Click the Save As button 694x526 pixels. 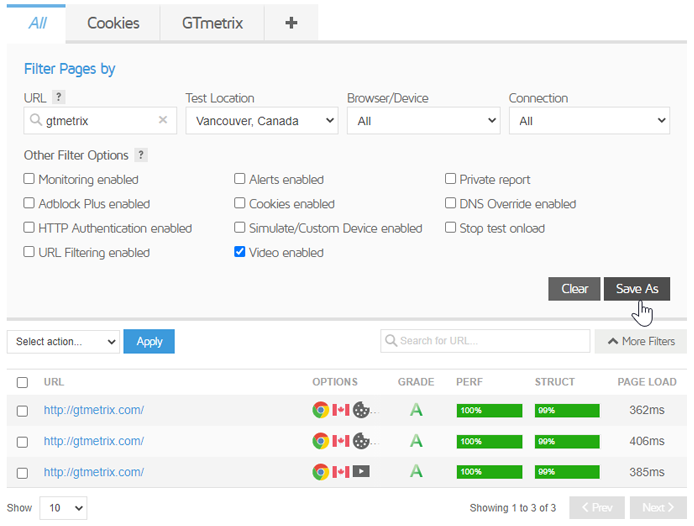pos(637,289)
